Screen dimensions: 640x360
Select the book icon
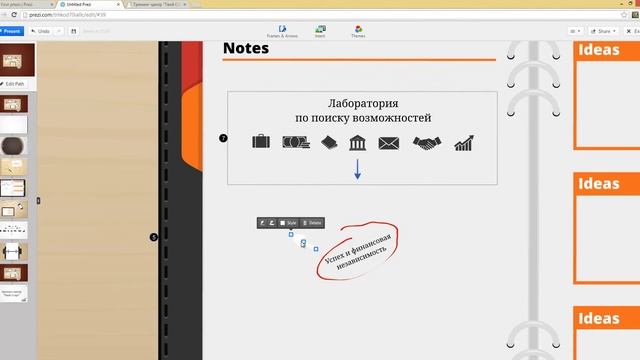pyautogui.click(x=329, y=142)
